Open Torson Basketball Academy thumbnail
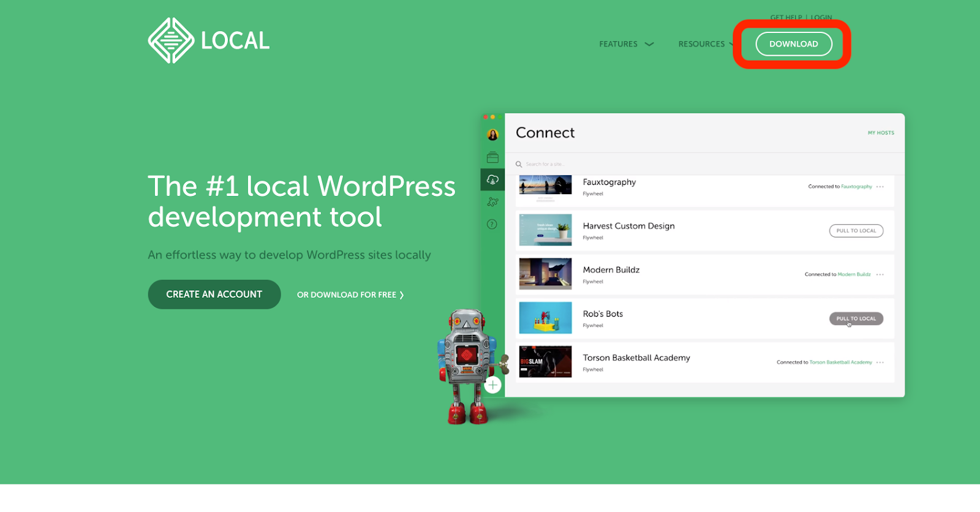980x512 pixels. click(x=545, y=361)
